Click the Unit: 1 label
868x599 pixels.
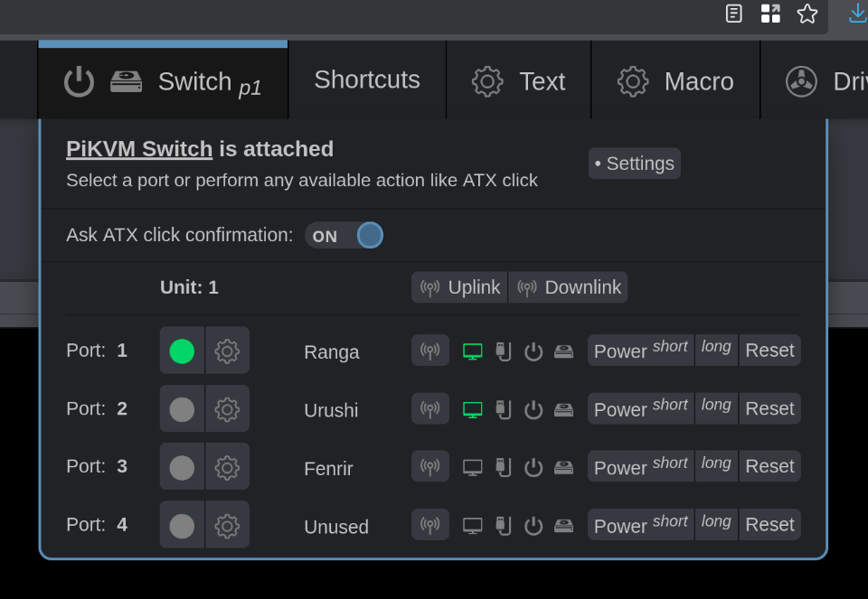coord(189,287)
